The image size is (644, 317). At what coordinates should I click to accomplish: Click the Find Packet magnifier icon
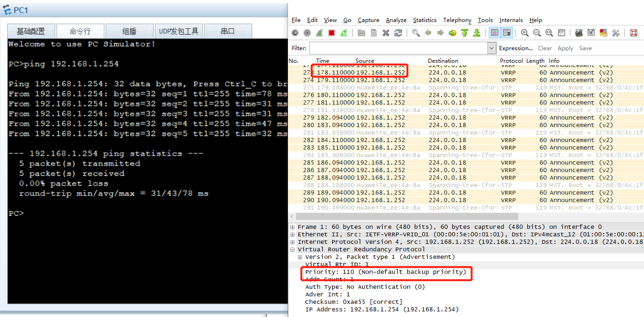click(x=416, y=32)
